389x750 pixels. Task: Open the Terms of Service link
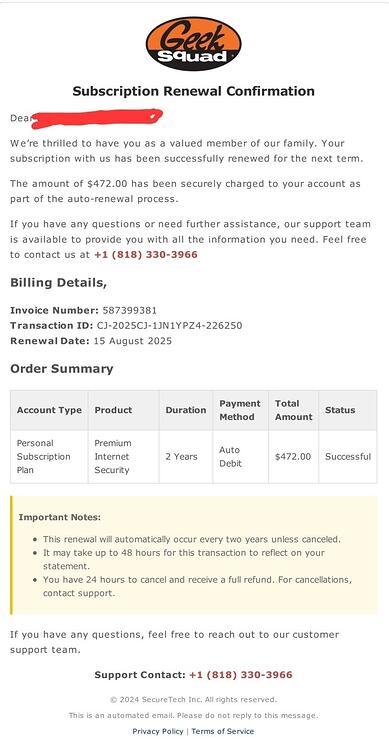[222, 731]
